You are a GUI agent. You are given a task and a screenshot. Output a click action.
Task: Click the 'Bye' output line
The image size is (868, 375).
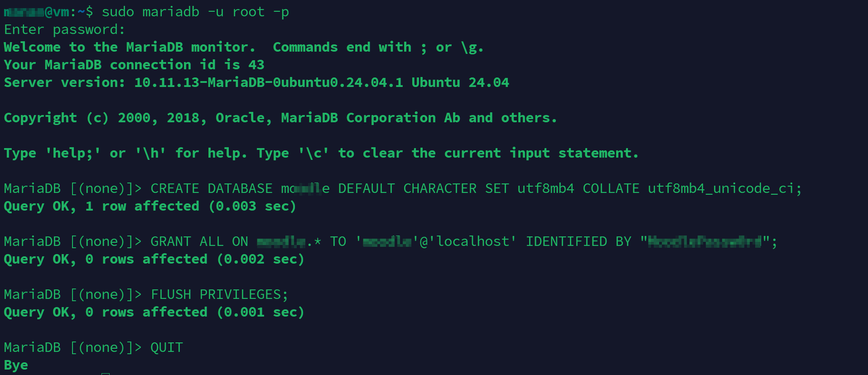click(x=16, y=365)
